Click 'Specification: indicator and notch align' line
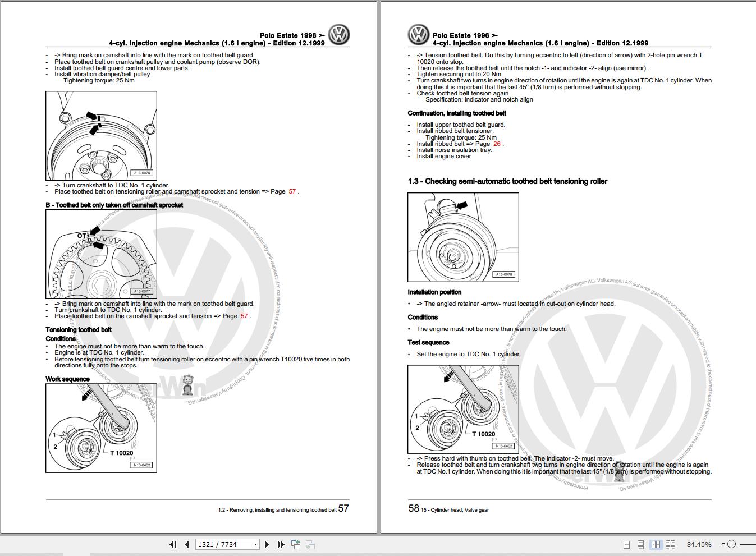This screenshot has width=756, height=556. coord(479,99)
